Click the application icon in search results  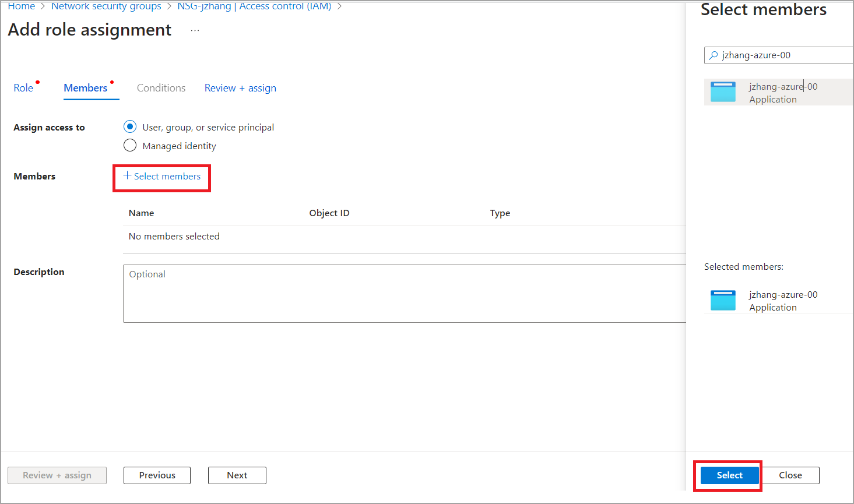(x=723, y=92)
